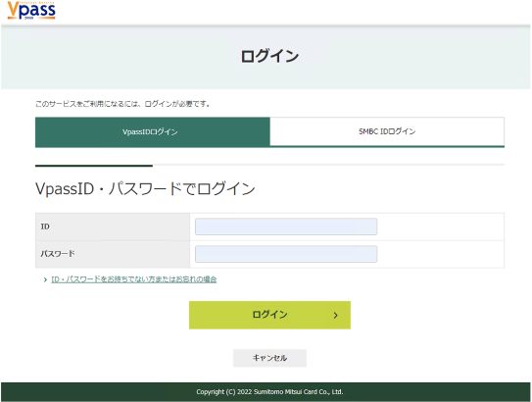Click the chevron icon before the ID・パスワード link
This screenshot has width=532, height=402.
click(45, 279)
